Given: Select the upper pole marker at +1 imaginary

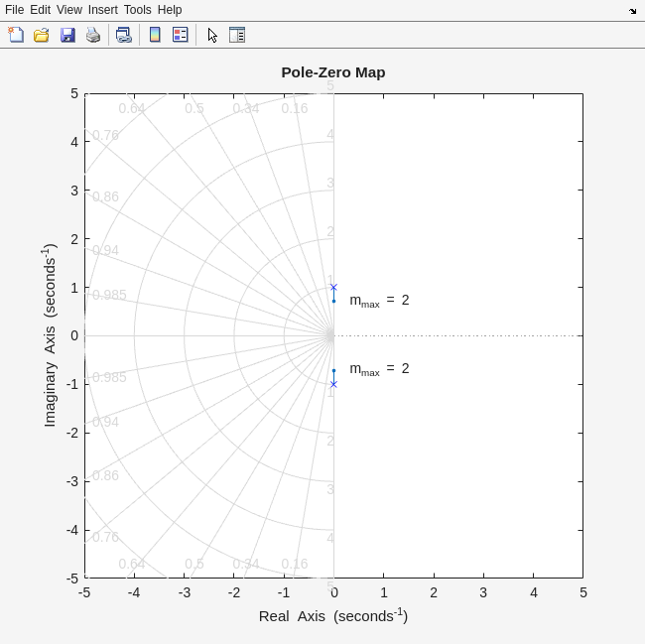Looking at the screenshot, I should (333, 288).
